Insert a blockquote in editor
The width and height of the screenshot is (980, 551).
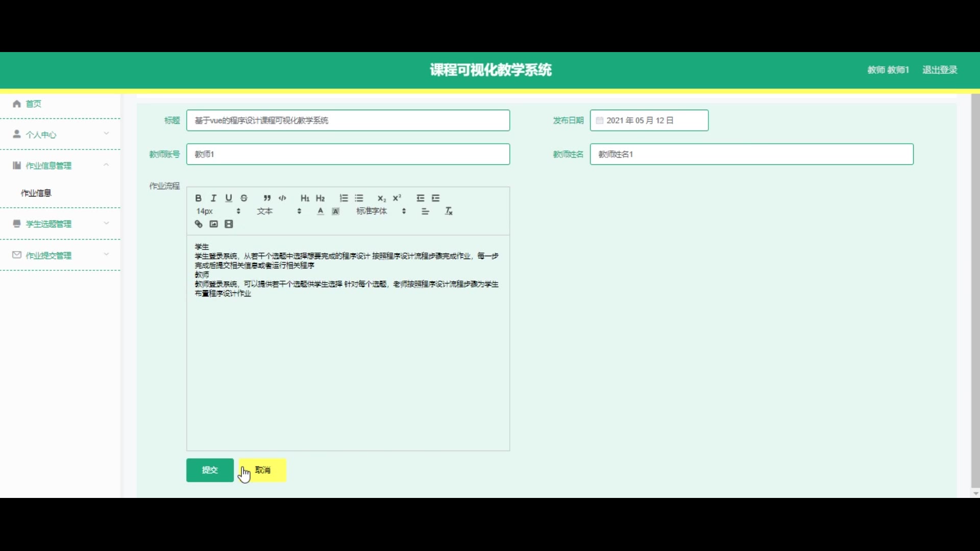click(267, 198)
